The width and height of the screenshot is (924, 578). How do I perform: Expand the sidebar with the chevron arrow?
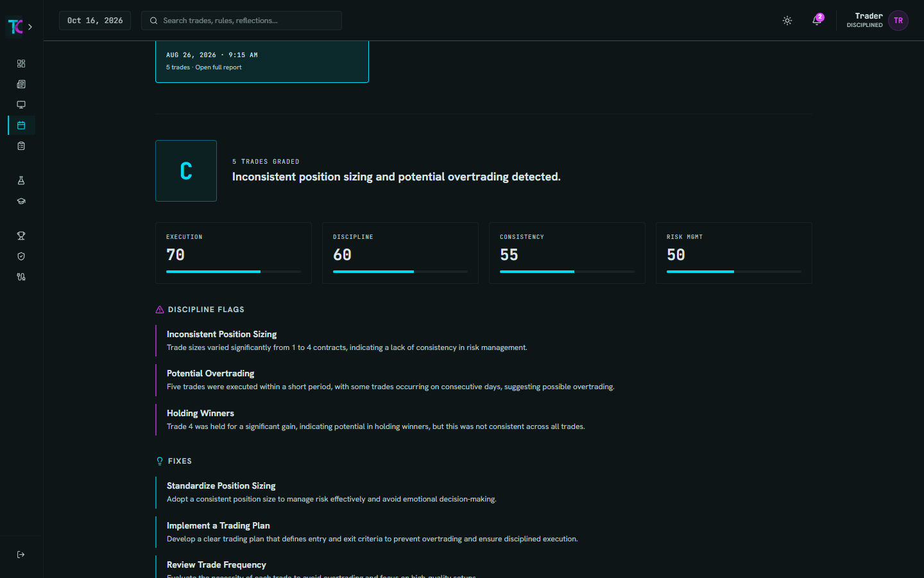[30, 27]
